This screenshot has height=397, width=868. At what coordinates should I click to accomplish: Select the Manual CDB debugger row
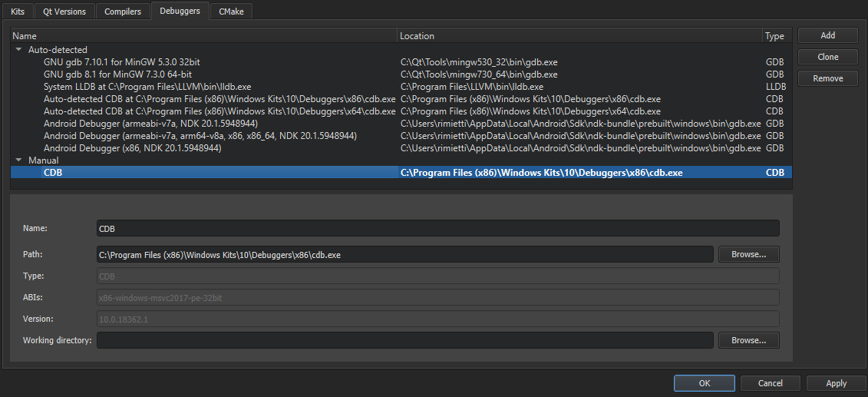(x=53, y=173)
